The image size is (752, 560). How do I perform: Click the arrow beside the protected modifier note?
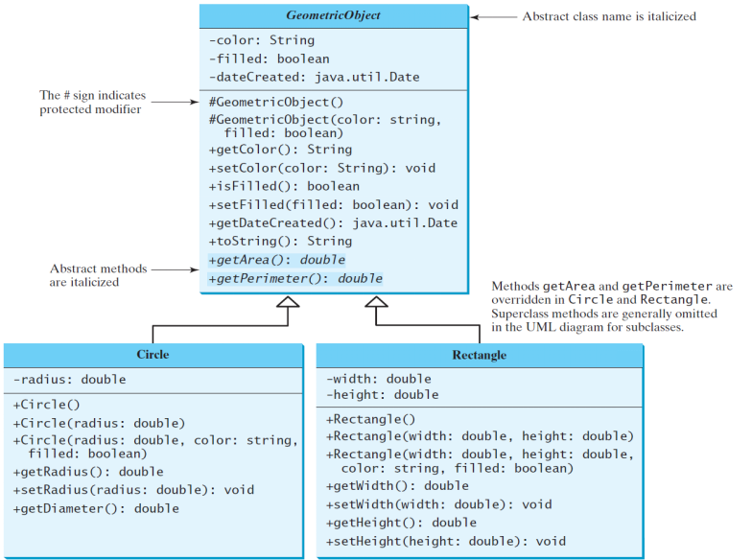175,102
